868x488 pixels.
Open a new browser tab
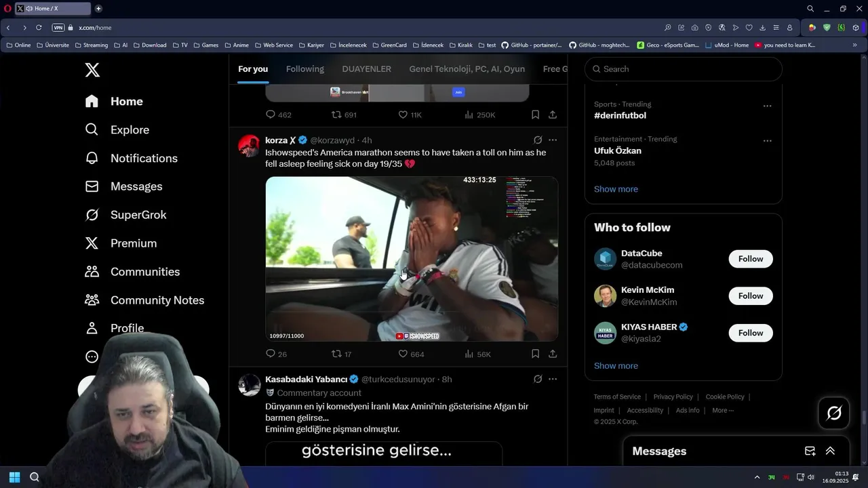click(98, 9)
